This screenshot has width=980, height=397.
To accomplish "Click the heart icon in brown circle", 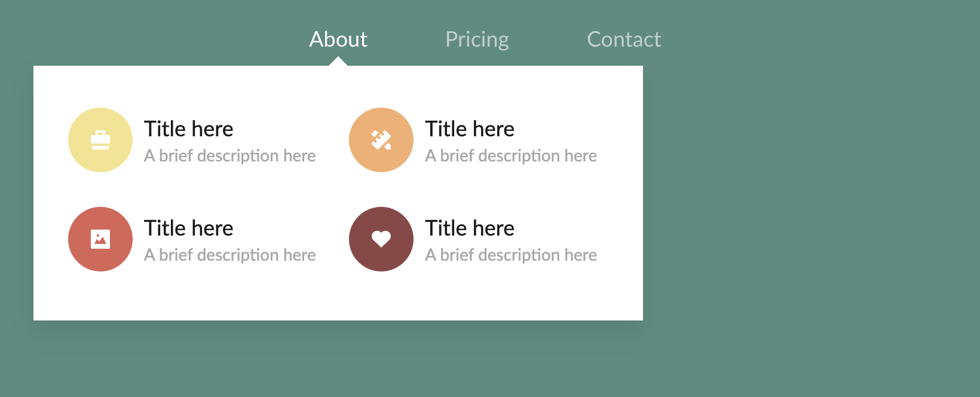I will point(381,239).
